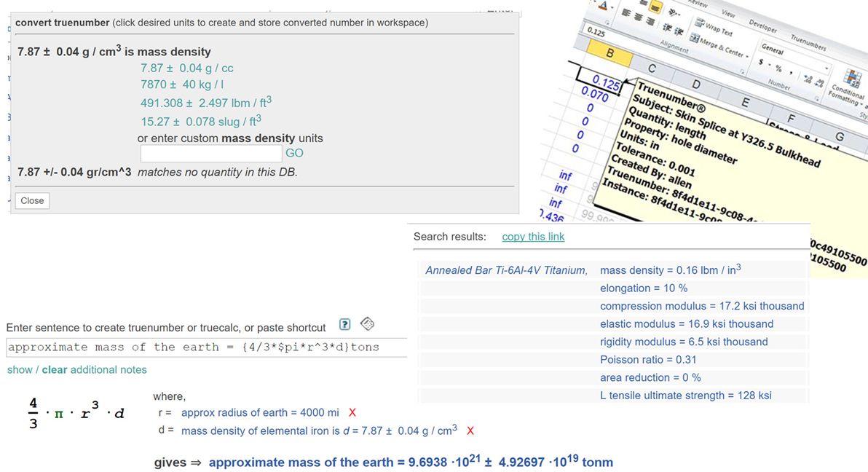
Task: Click Increase Indent in Excel ribbon
Action: point(679,31)
